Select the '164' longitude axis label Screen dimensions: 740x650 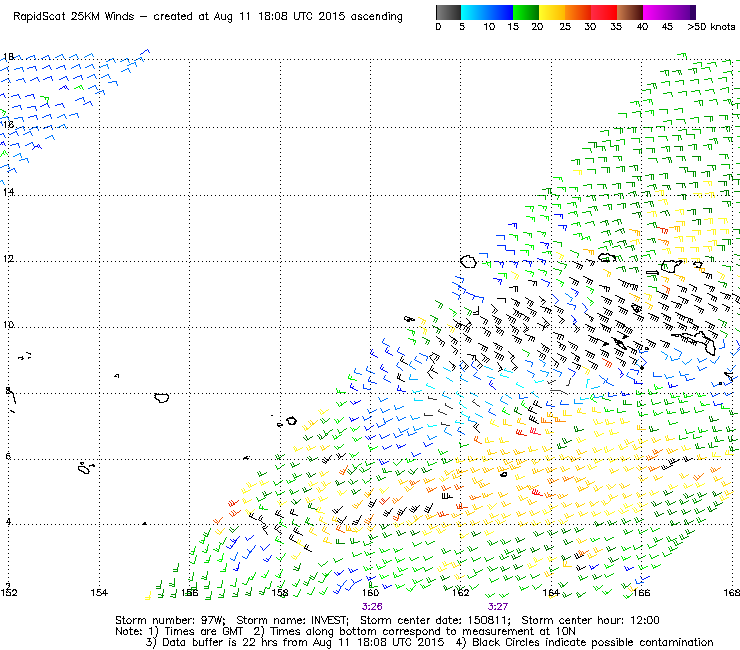tap(551, 592)
